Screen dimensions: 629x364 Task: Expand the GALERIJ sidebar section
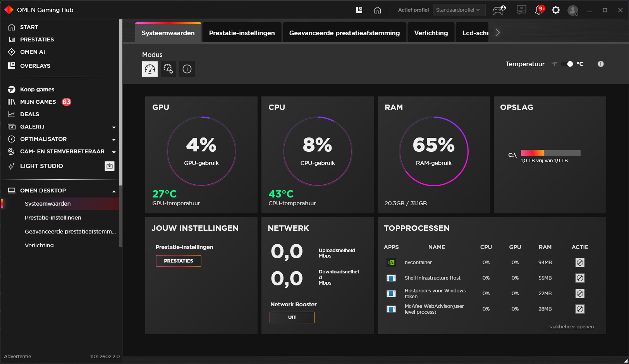pyautogui.click(x=114, y=127)
